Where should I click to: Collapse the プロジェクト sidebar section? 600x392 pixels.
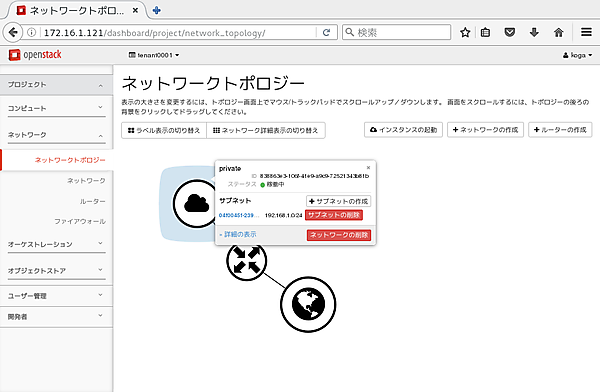tap(56, 85)
